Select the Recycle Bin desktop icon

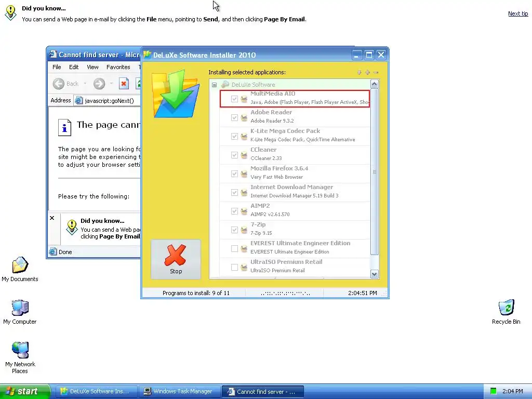(x=506, y=312)
